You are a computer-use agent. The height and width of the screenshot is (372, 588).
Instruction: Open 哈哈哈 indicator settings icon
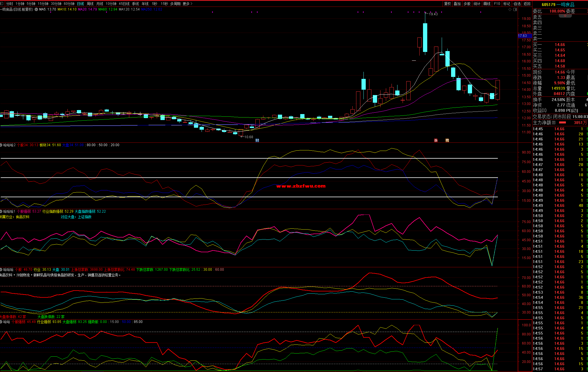(1, 270)
